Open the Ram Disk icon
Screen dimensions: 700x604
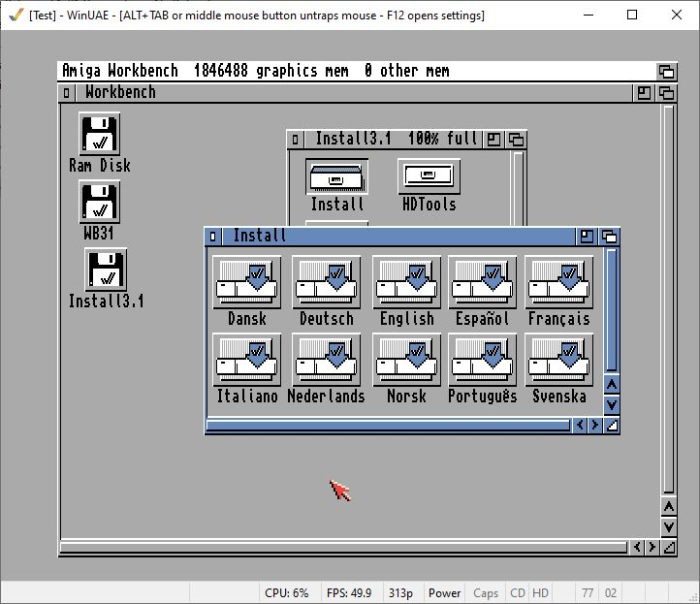point(100,134)
